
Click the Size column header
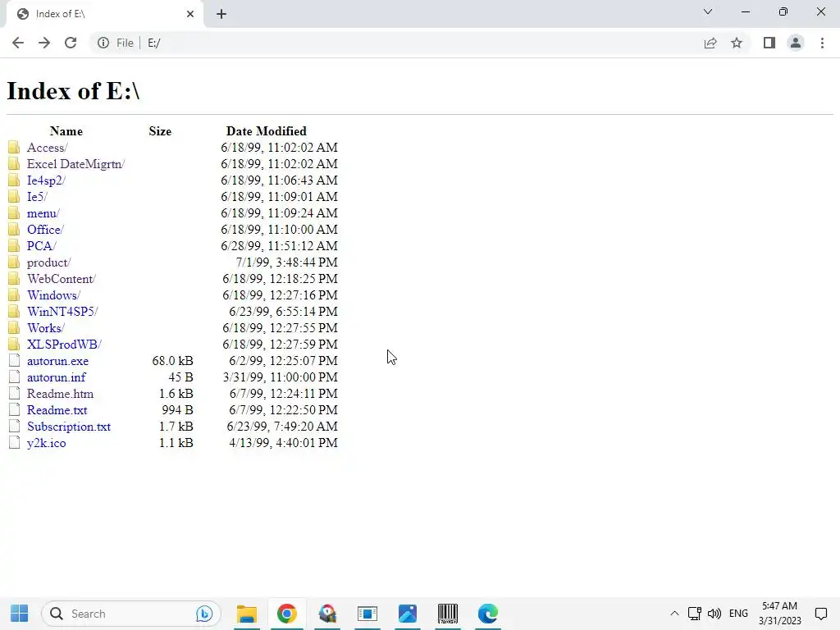point(160,131)
